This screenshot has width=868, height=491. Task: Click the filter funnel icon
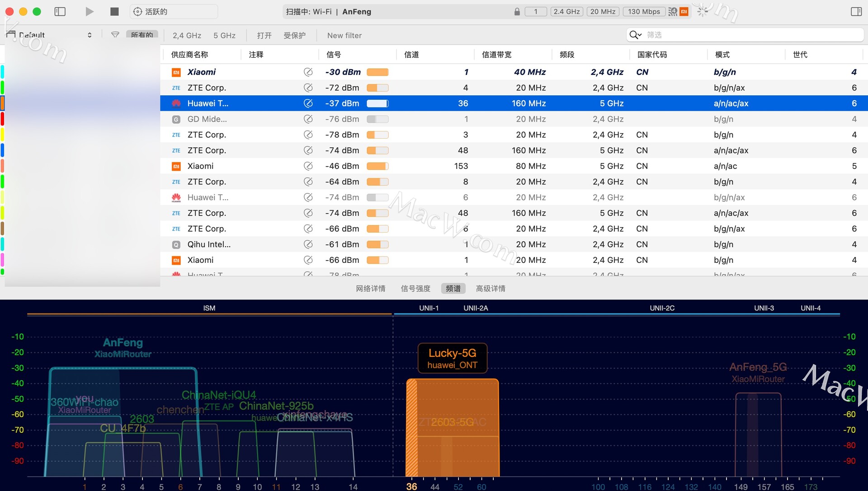(115, 35)
